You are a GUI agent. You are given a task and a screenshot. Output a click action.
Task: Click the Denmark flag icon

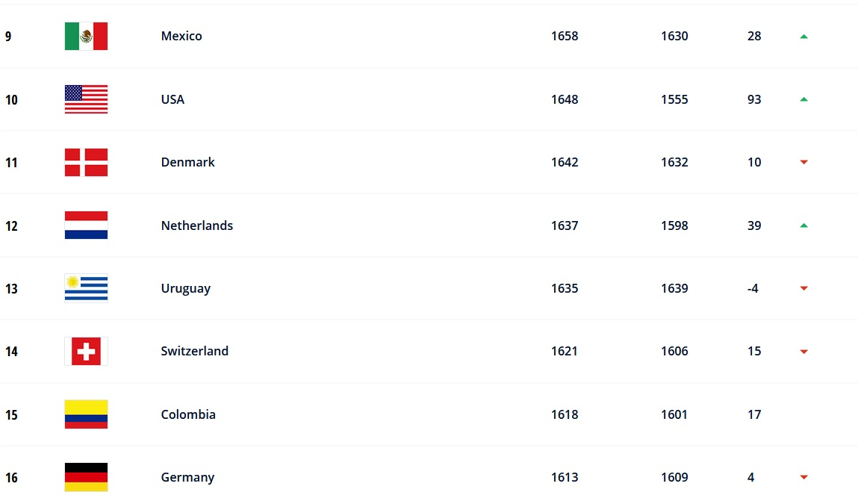86,162
